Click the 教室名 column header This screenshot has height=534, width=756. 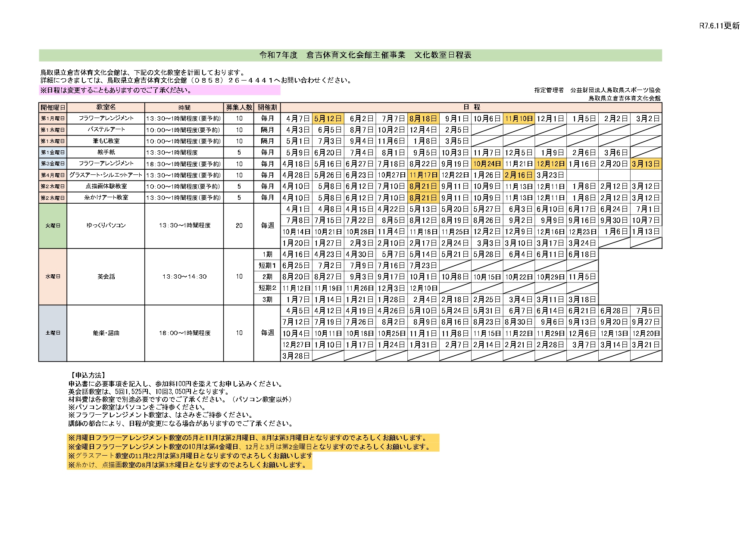(106, 107)
